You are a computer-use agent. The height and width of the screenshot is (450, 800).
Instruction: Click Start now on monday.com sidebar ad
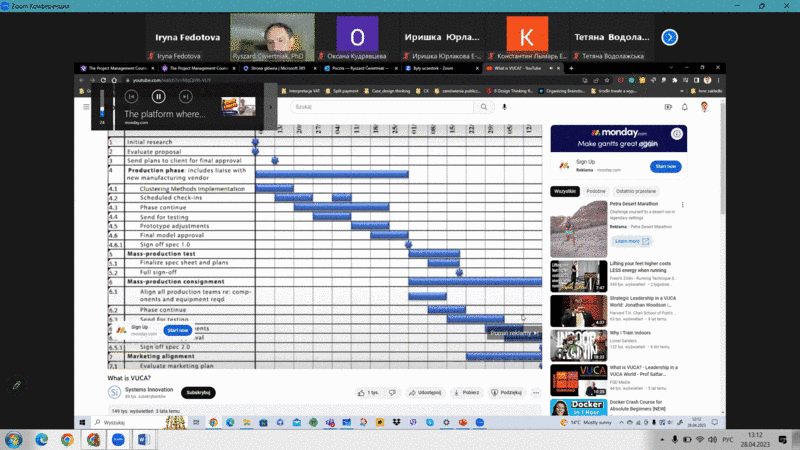(x=666, y=166)
